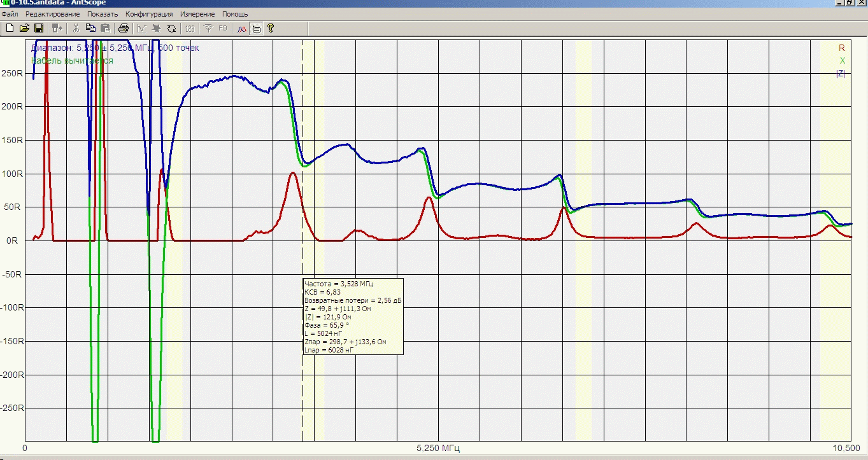Open the Измерение menu
Screen dimensions: 868x460
click(x=197, y=14)
